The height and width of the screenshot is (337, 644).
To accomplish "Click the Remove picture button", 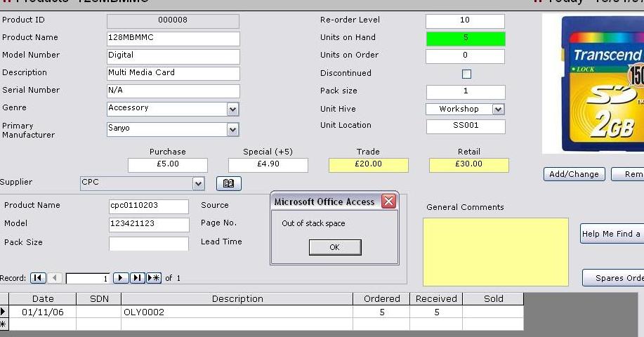I will [x=628, y=174].
